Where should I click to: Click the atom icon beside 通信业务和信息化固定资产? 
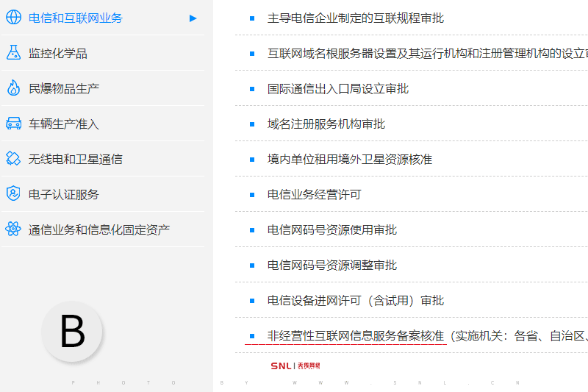click(x=13, y=229)
